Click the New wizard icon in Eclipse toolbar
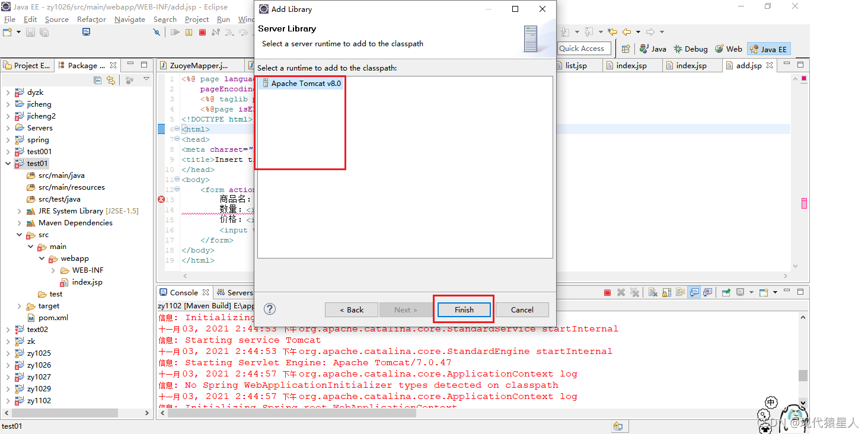This screenshot has height=434, width=868. 8,32
